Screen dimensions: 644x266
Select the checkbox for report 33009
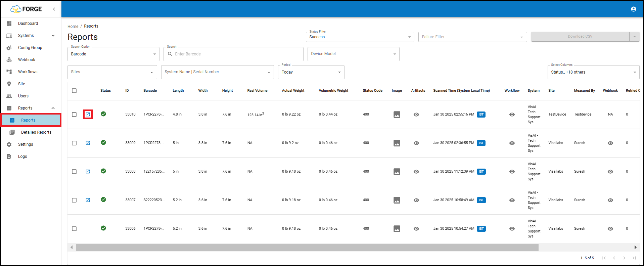coord(74,143)
